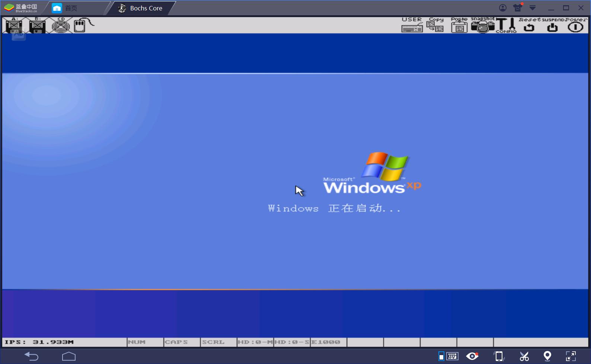
Task: Open the USER keyboard shortcut button
Action: pos(412,25)
